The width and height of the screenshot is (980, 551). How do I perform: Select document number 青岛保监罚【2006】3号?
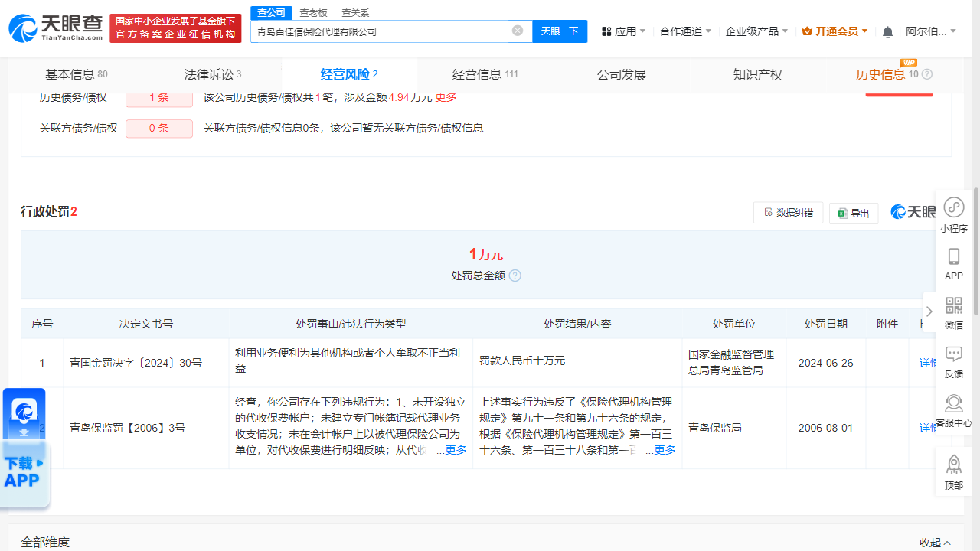tap(127, 428)
